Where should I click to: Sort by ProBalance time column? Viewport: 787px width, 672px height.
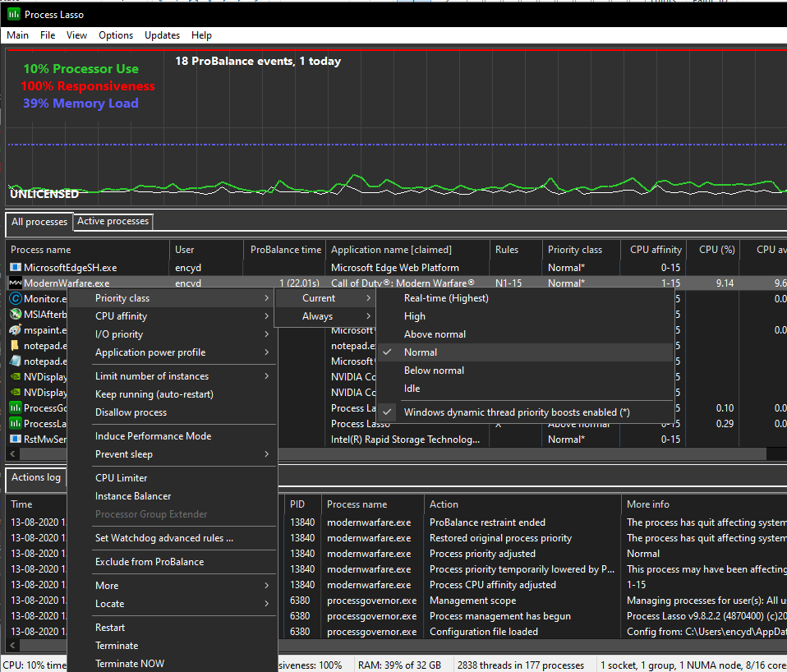click(284, 250)
